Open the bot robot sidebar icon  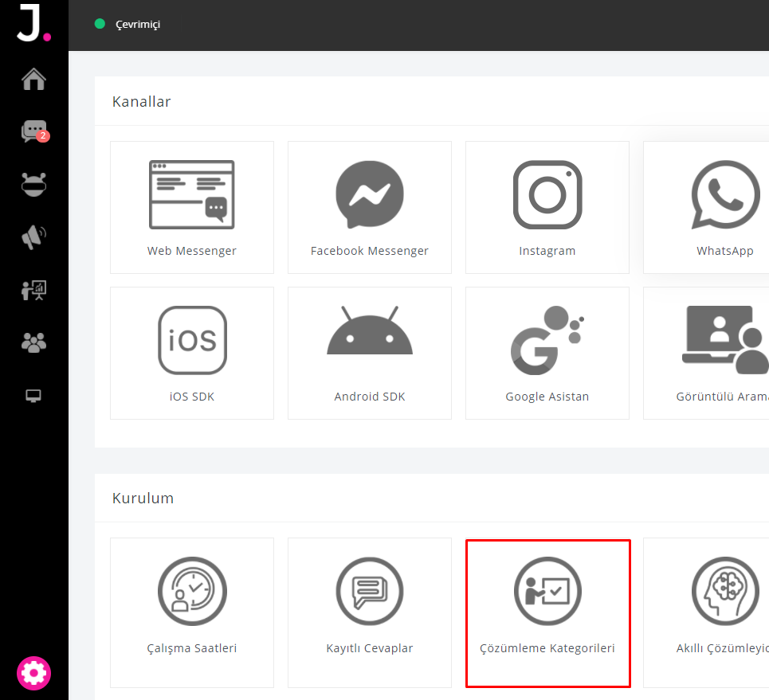pos(33,184)
